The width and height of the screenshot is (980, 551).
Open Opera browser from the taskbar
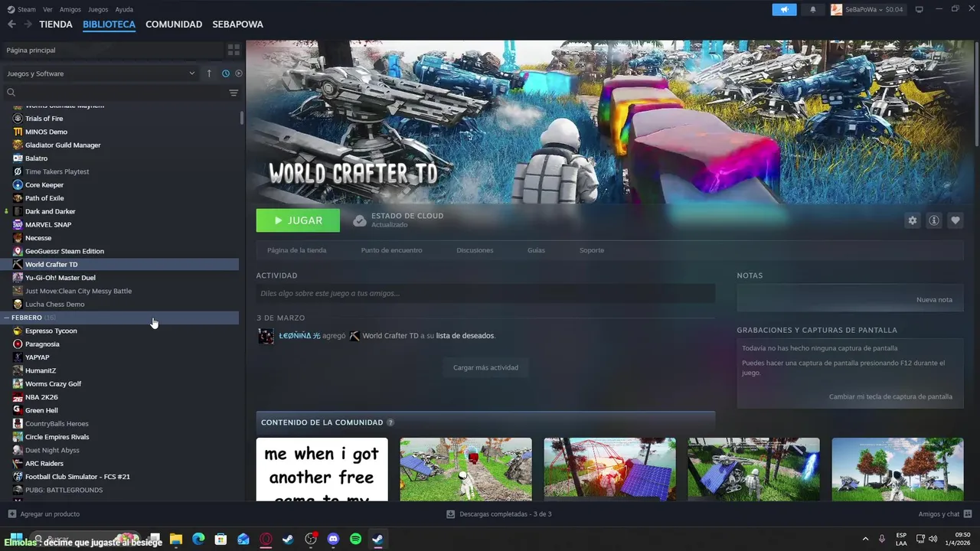[266, 539]
